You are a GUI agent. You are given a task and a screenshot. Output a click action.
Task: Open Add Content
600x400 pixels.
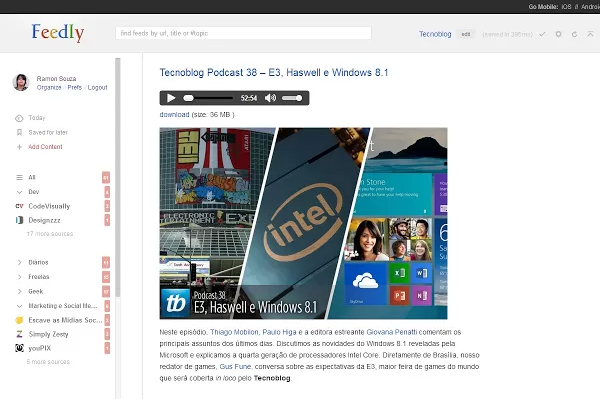(45, 147)
